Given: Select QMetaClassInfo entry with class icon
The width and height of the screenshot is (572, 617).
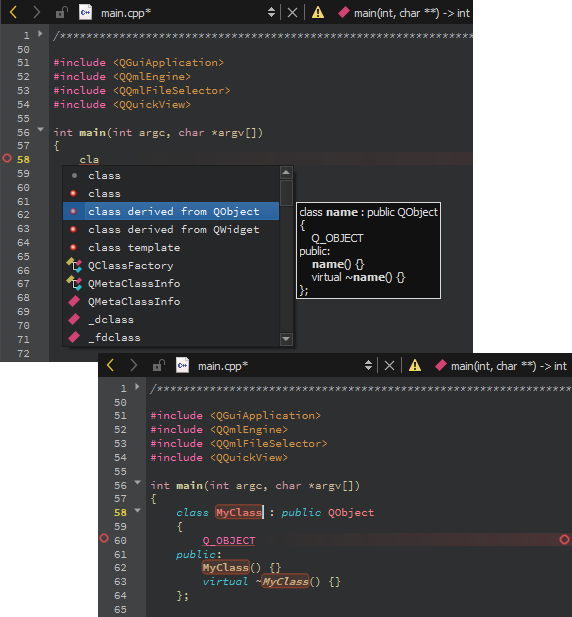Looking at the screenshot, I should point(171,283).
